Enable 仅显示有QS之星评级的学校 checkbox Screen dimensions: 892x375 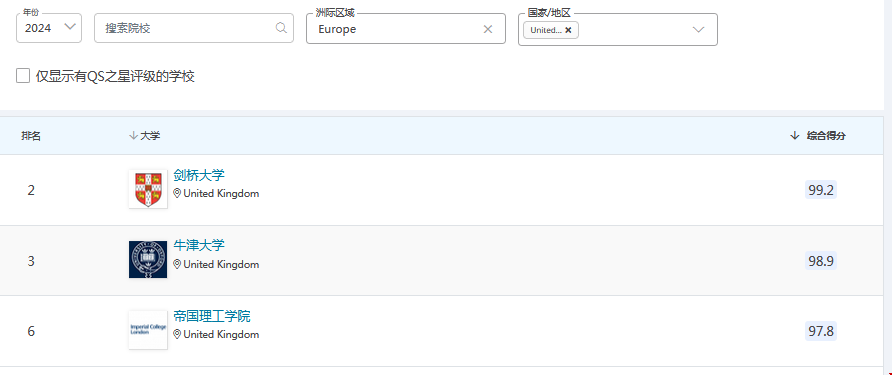coord(23,76)
